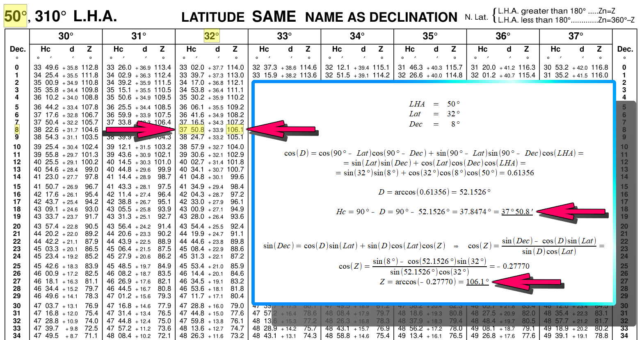644x340 pixels.
Task: Click Hc '33 26.0' in the 31° column
Action: pyautogui.click(x=119, y=68)
